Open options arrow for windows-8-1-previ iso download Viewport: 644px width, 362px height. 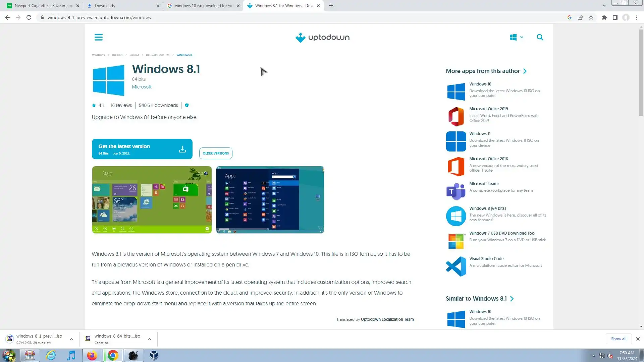click(71, 339)
